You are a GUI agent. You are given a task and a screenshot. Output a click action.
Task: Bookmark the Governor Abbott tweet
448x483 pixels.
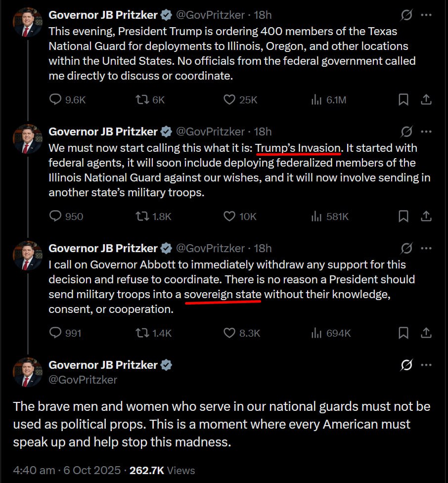point(403,333)
